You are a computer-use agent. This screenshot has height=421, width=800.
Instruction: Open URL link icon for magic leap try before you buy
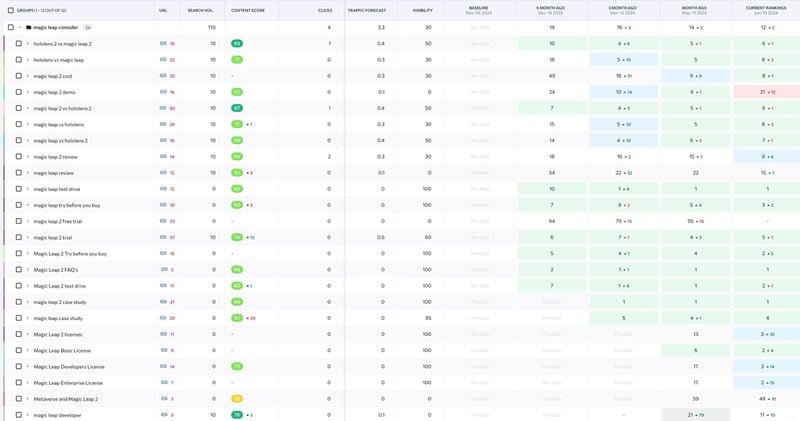[x=163, y=205]
